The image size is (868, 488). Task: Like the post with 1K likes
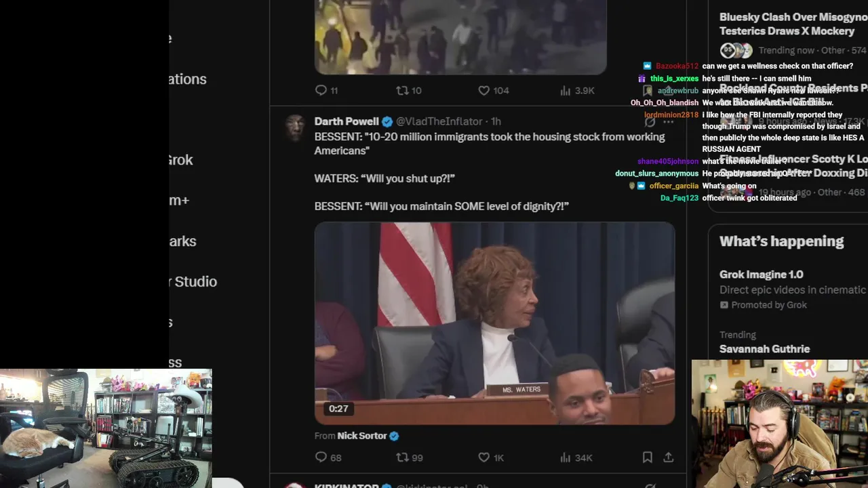[x=484, y=457]
